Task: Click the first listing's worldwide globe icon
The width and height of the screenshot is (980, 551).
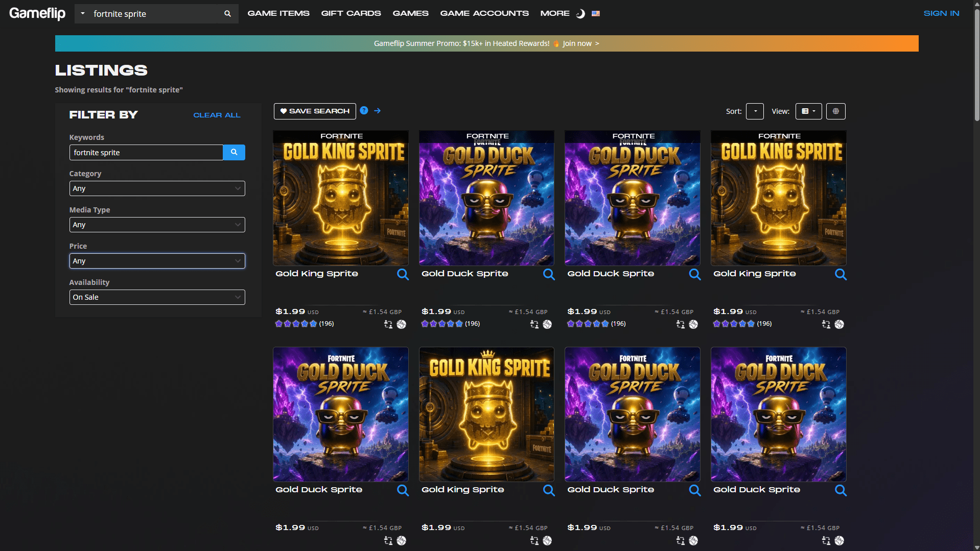Action: [402, 324]
